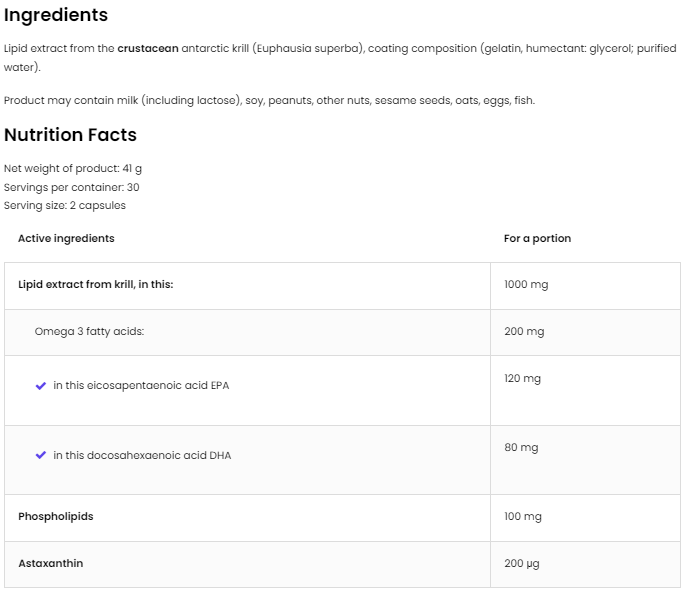
Task: Click the 120 mg EPA value
Action: pyautogui.click(x=522, y=378)
